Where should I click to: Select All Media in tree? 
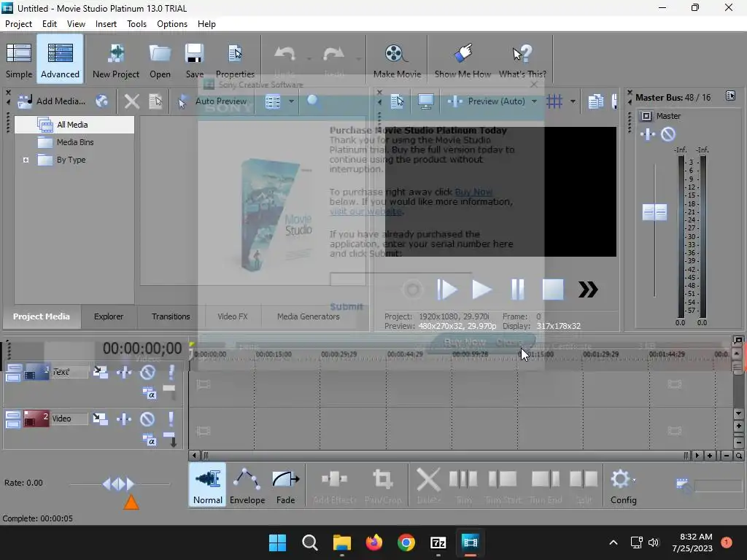coord(72,125)
